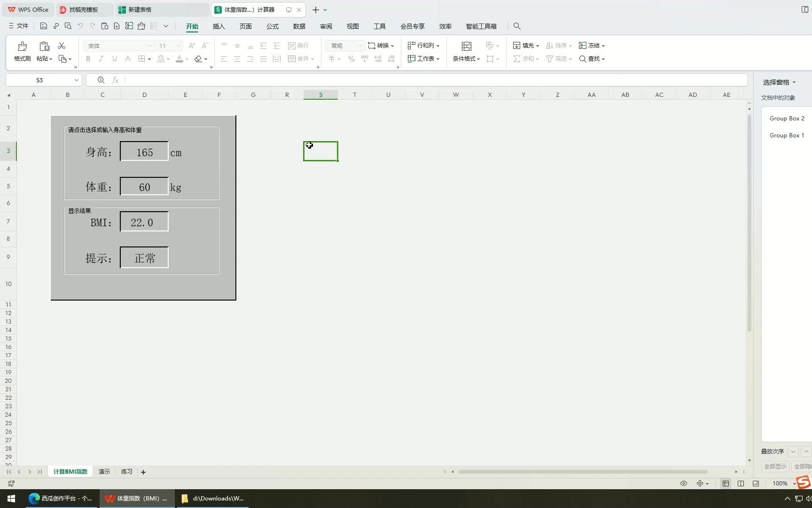The height and width of the screenshot is (508, 812).
Task: Open the 插入 (Insert) ribbon tab
Action: 219,26
